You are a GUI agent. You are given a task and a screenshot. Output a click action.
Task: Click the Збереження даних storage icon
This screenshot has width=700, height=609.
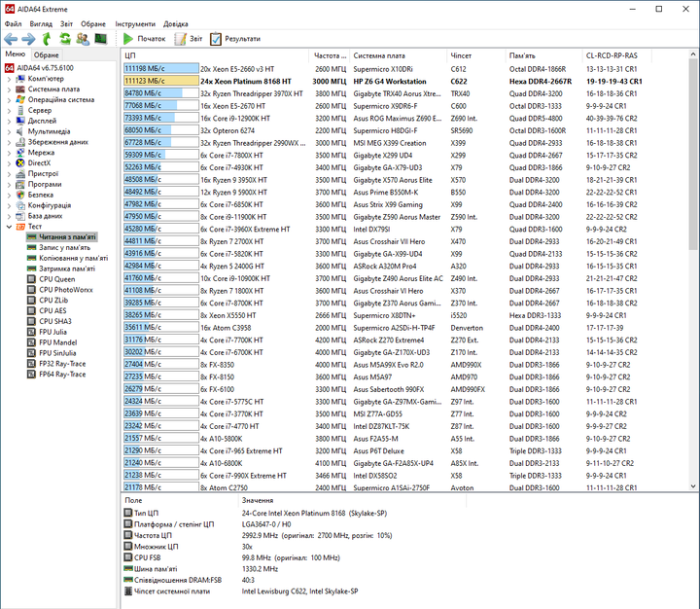20,142
